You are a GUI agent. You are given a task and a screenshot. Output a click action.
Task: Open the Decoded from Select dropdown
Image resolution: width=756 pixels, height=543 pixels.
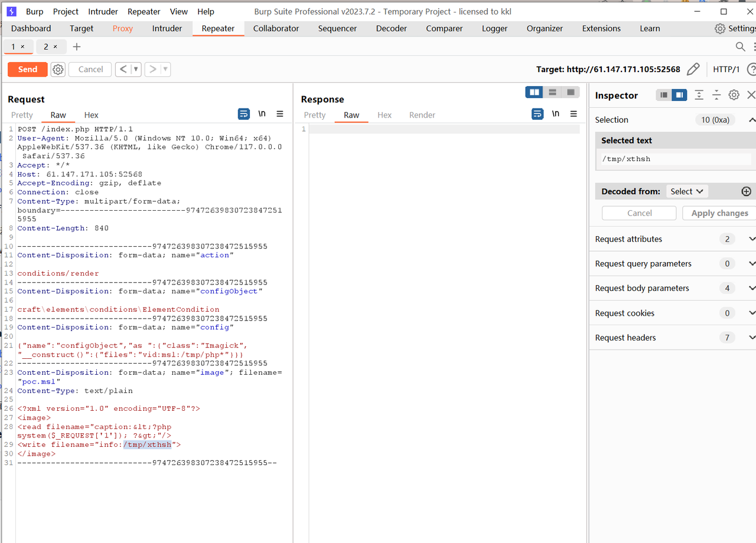[686, 191]
